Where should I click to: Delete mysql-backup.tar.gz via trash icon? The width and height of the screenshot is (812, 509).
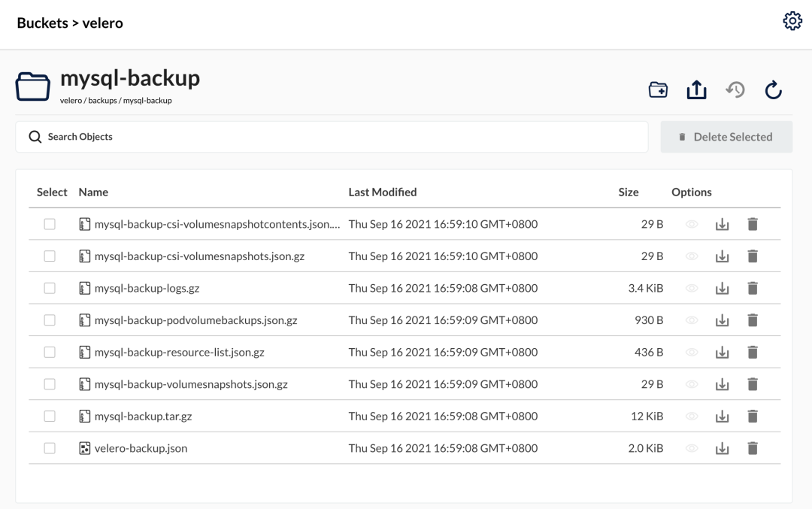753,417
